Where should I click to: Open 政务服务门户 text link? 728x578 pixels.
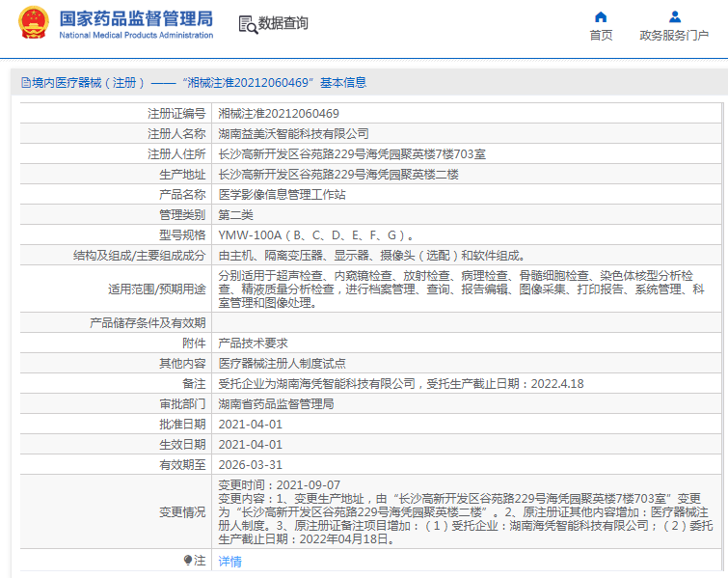coord(674,36)
